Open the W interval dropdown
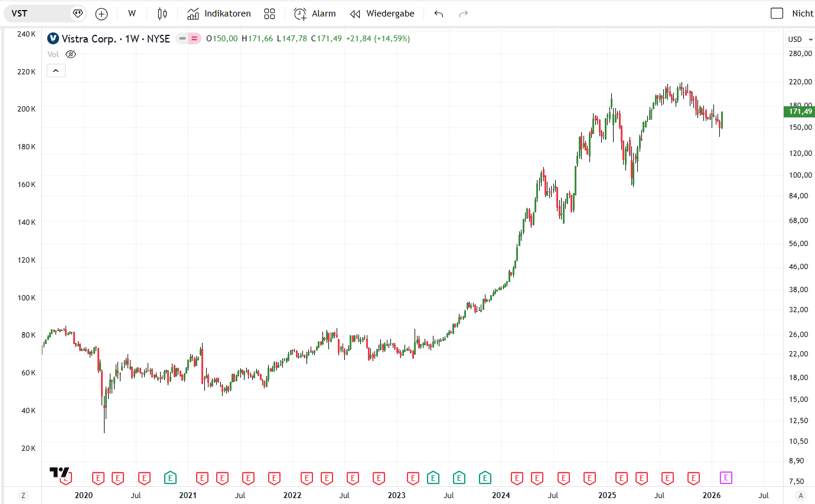815x504 pixels. coord(132,14)
